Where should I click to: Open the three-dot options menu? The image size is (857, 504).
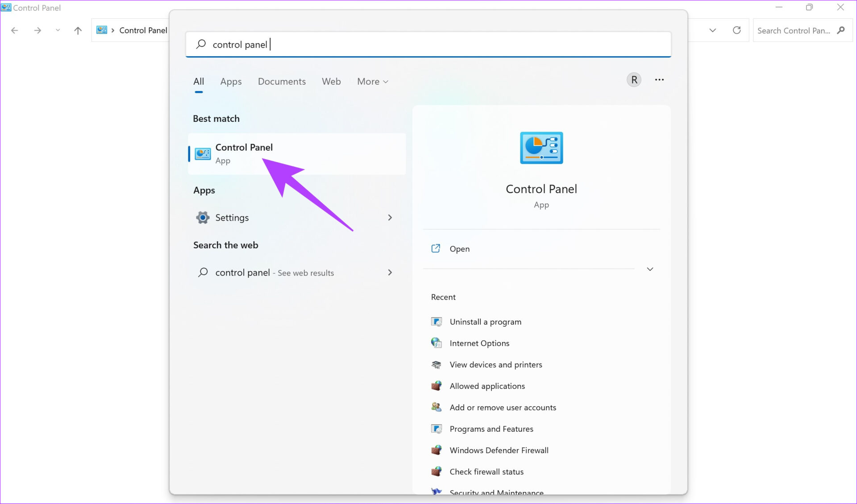(x=659, y=80)
